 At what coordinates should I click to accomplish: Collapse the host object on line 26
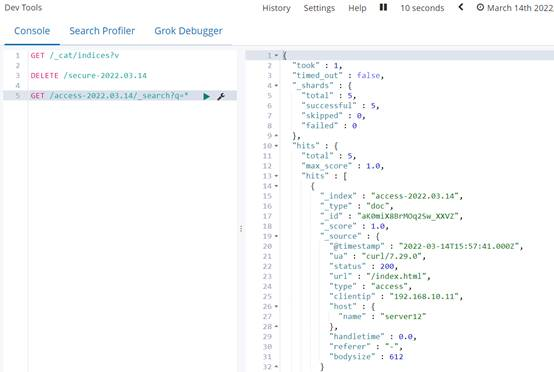click(276, 306)
